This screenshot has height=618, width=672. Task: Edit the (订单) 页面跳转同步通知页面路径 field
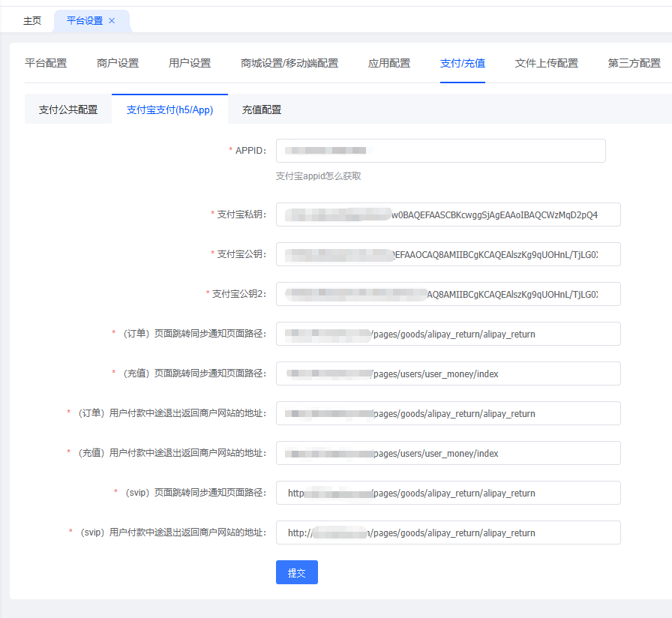tap(448, 334)
